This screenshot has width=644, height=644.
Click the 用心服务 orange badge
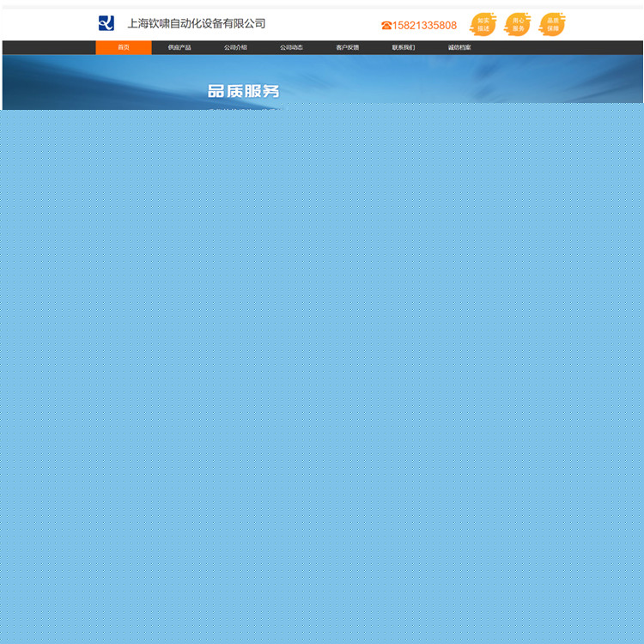[518, 24]
